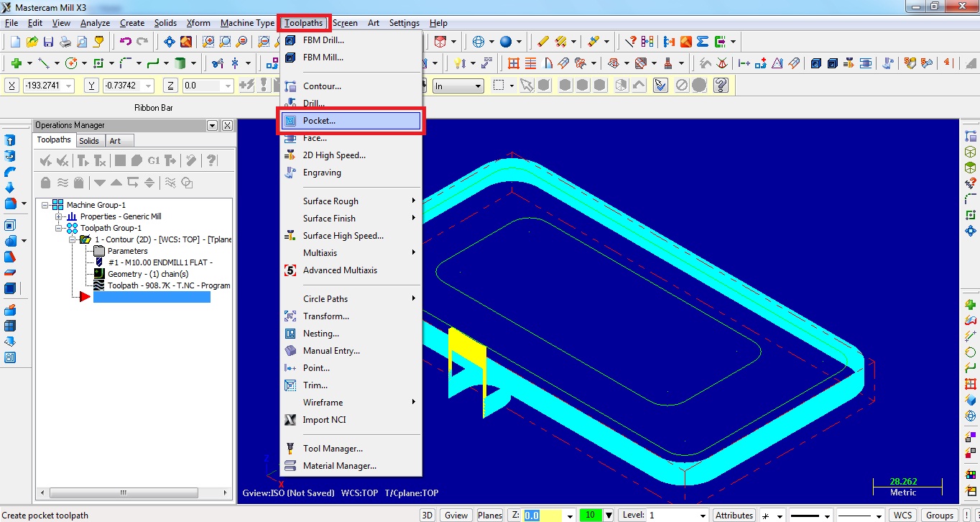This screenshot has height=522, width=980.
Task: Click the create point plus icon
Action: (x=16, y=63)
